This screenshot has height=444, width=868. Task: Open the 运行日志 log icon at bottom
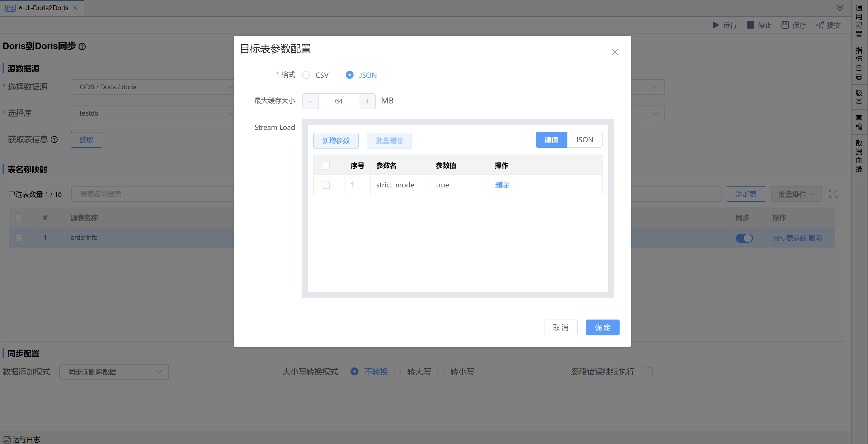point(7,439)
